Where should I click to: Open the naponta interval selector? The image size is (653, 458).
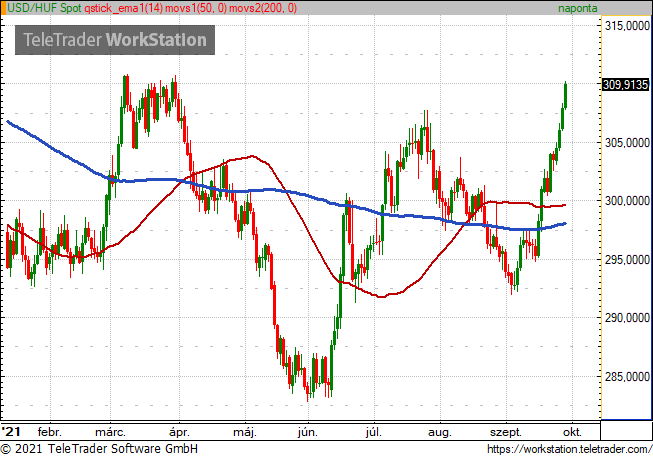pos(577,8)
